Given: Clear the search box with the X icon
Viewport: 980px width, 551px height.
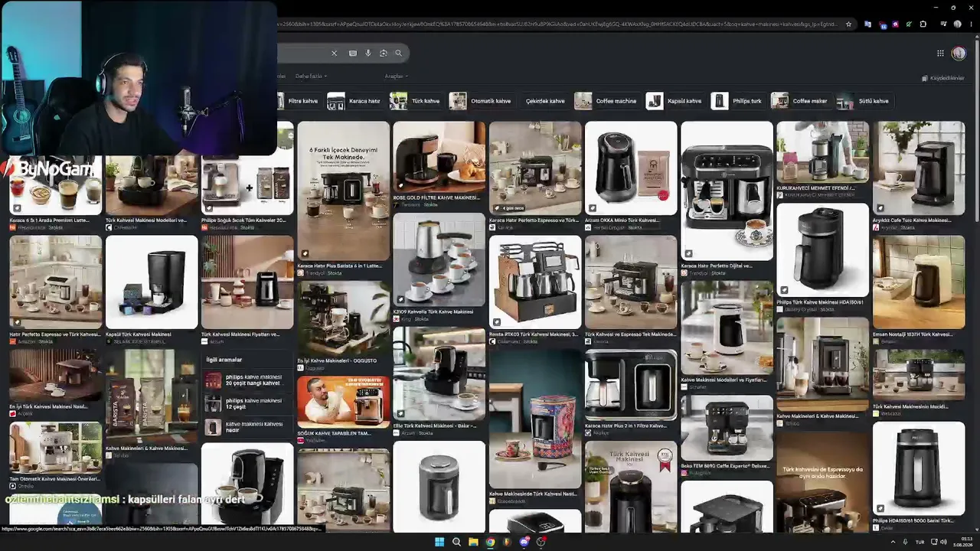Looking at the screenshot, I should tap(334, 53).
